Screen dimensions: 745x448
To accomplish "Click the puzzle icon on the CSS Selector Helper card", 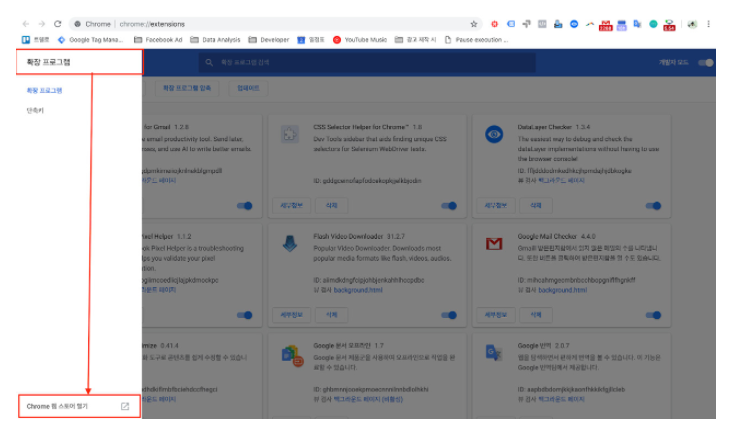I will point(290,134).
